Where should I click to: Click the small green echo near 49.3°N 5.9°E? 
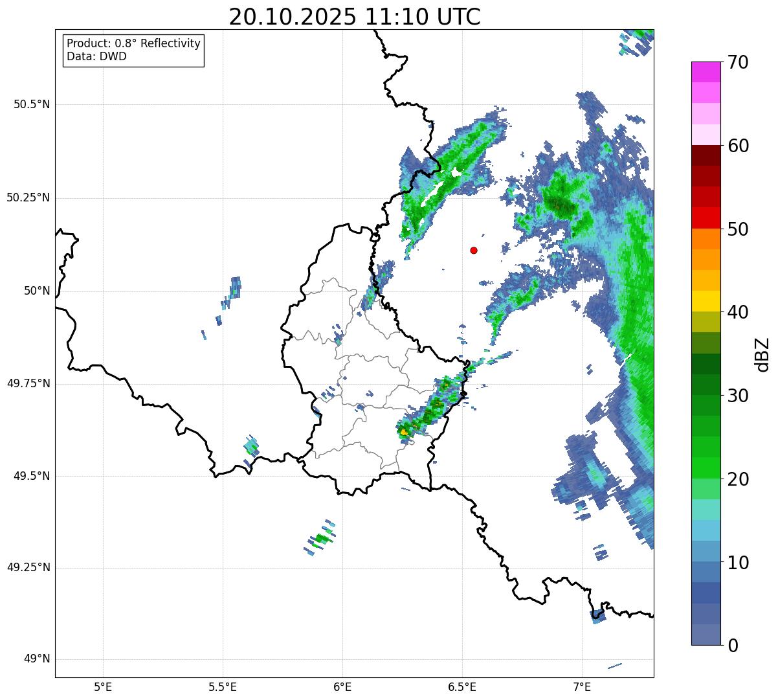pos(320,538)
